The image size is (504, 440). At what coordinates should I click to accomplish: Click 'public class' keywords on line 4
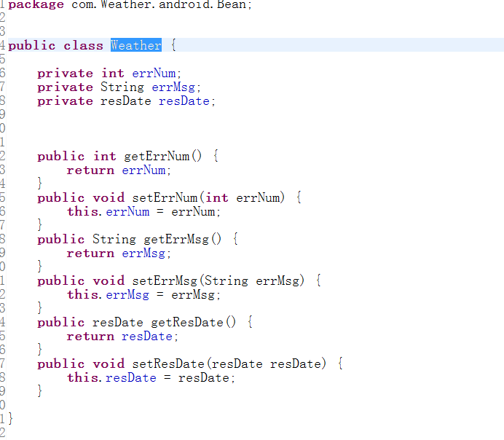(x=55, y=46)
